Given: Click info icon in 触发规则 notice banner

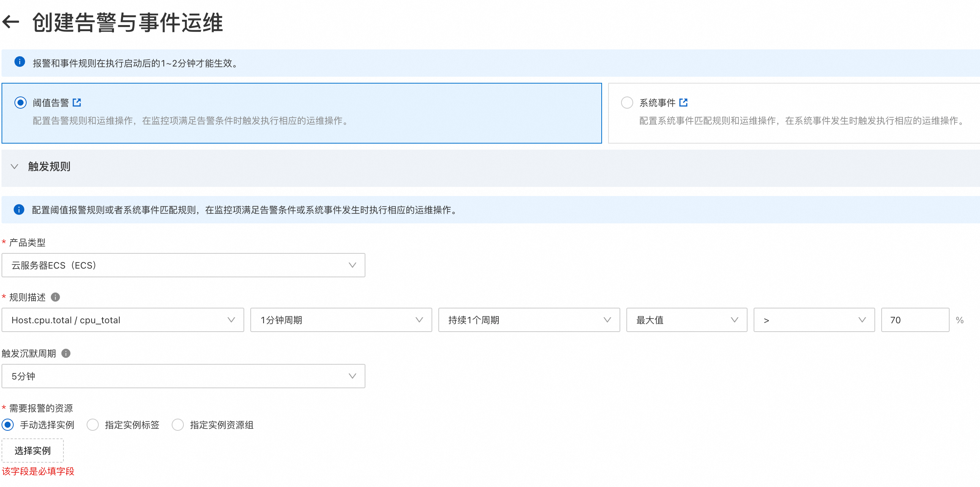Looking at the screenshot, I should point(19,210).
